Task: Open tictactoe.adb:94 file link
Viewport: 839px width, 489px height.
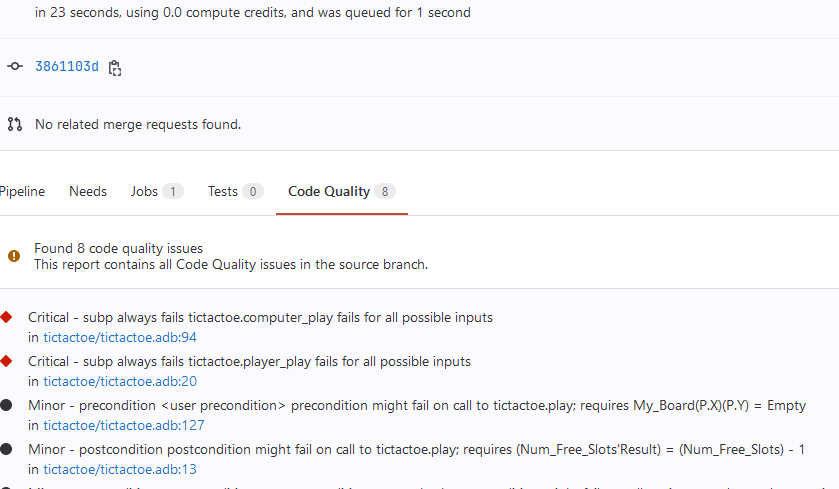Action: 120,337
